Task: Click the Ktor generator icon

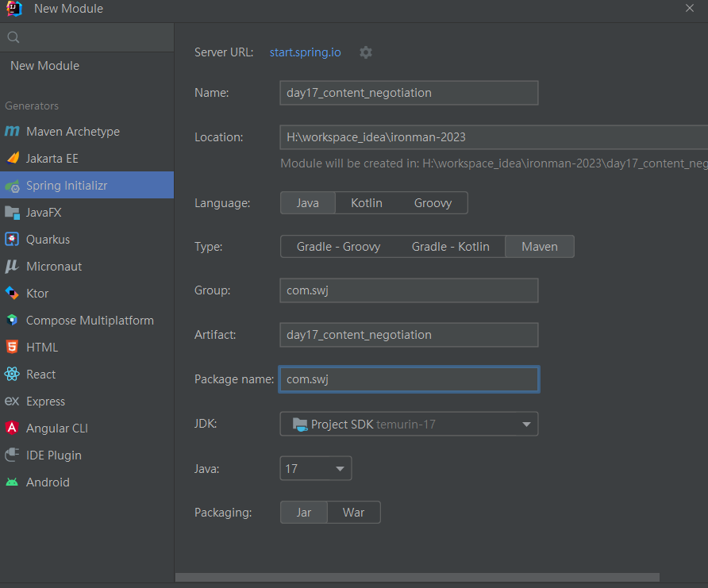Action: coord(12,294)
